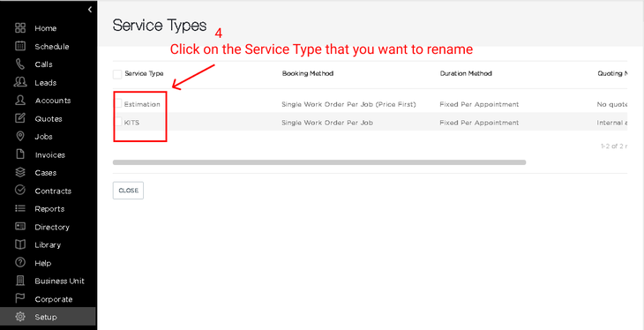Collapse the sidebar with the chevron arrow
The height and width of the screenshot is (330, 644).
tap(90, 10)
